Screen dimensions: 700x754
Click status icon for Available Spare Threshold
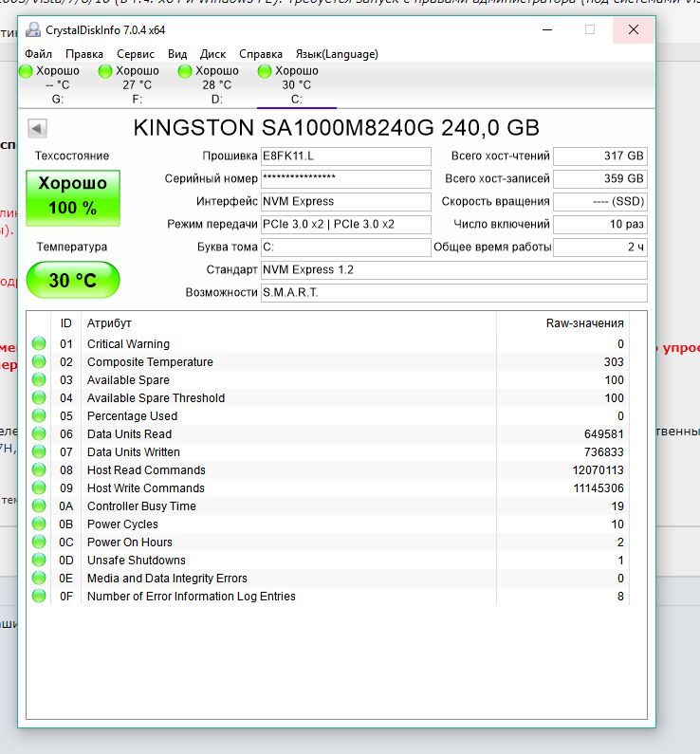pos(39,397)
